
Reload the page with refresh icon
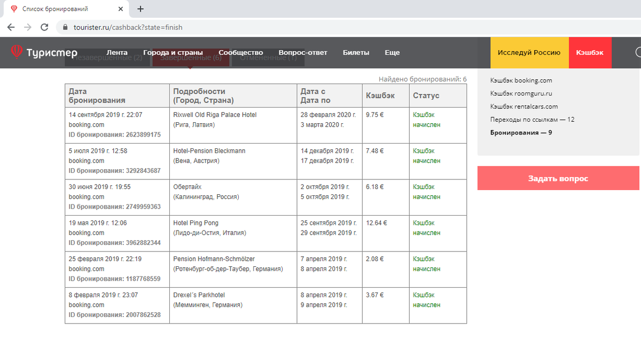pos(45,27)
